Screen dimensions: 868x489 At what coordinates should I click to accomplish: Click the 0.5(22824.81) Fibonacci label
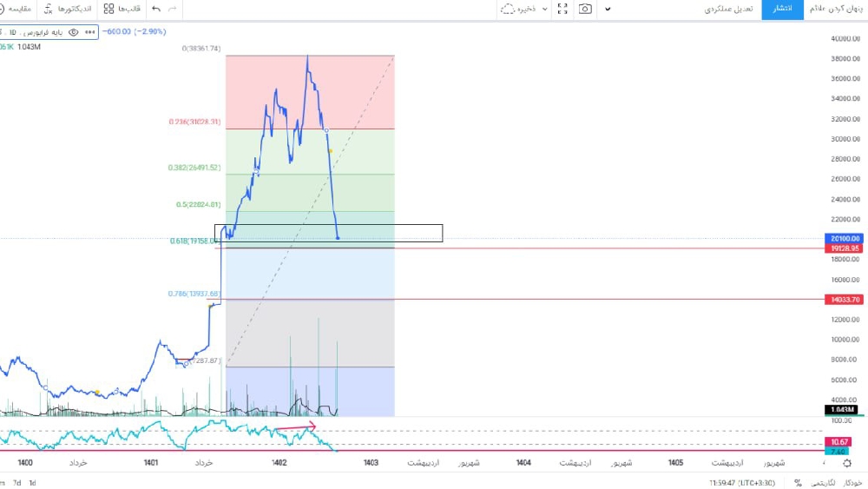[x=198, y=204]
